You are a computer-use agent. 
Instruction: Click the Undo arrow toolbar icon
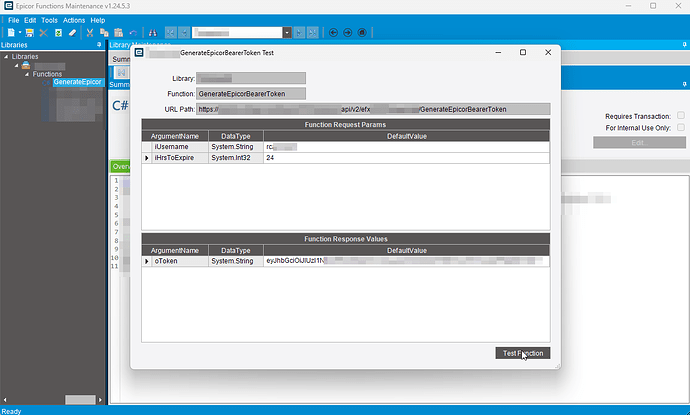133,33
